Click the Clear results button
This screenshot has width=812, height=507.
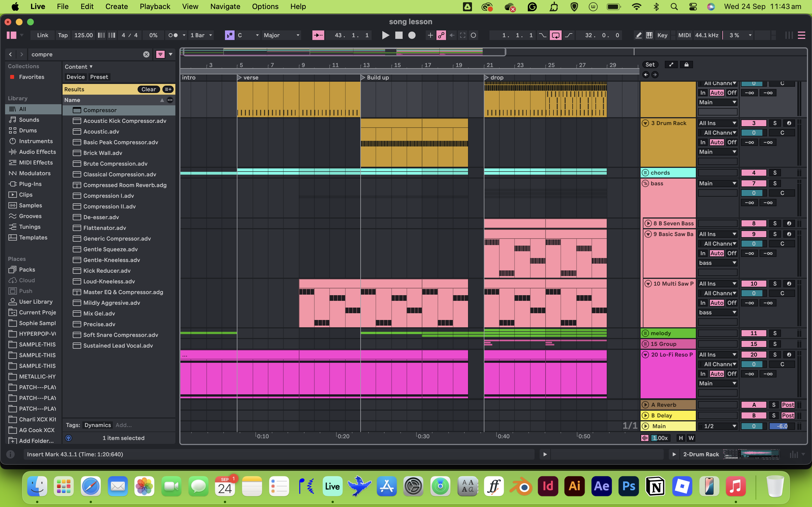coord(148,89)
